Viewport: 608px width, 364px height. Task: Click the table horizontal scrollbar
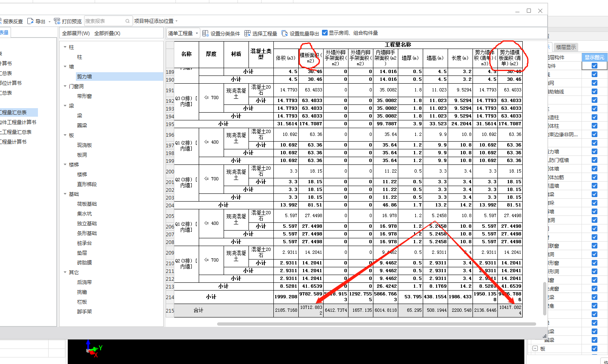click(x=376, y=324)
